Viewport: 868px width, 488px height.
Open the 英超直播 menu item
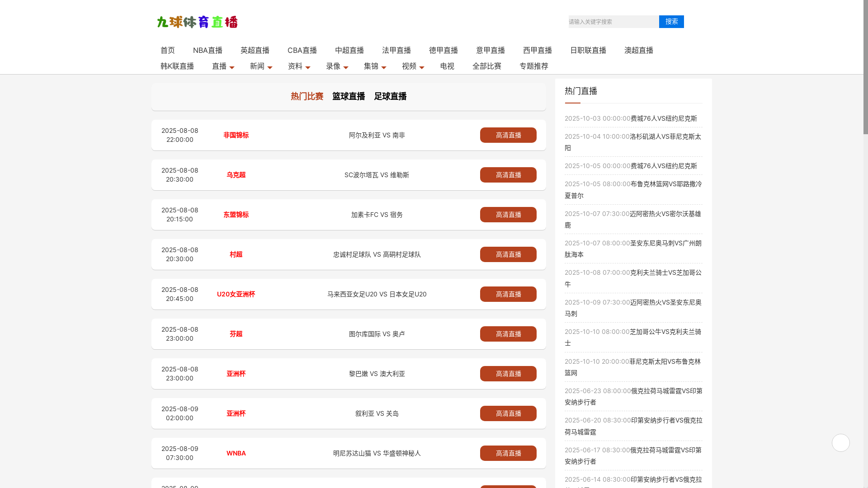255,50
